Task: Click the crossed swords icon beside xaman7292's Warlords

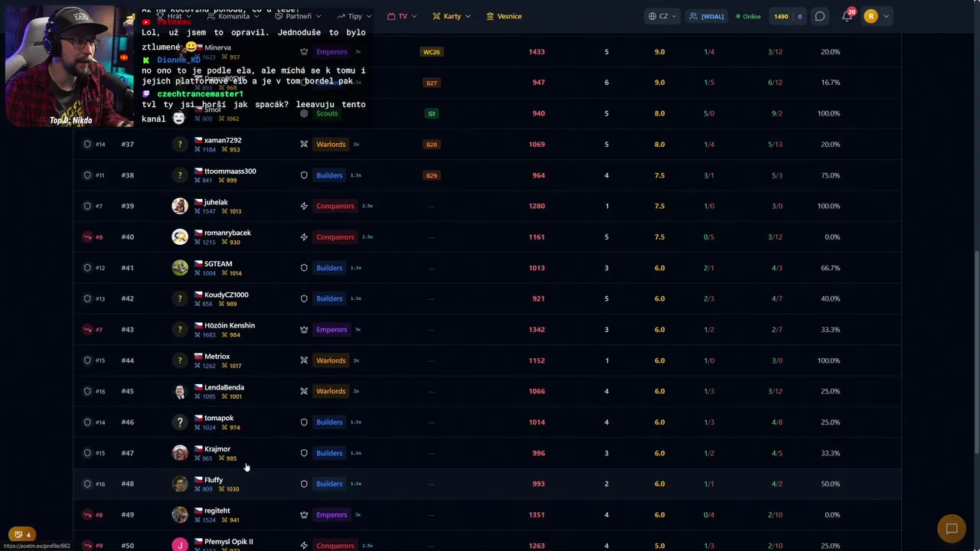Action: (x=304, y=144)
